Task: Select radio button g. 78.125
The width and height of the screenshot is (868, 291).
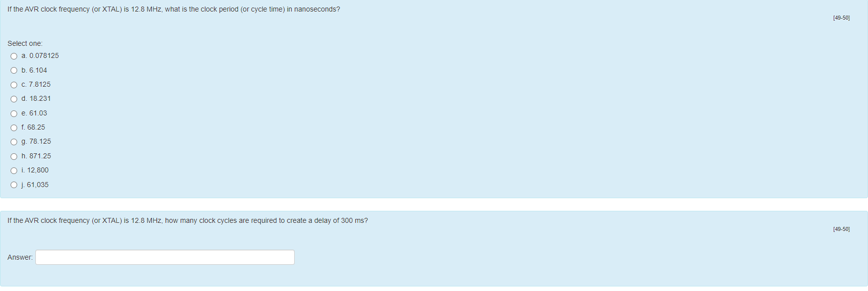Action: pos(14,142)
